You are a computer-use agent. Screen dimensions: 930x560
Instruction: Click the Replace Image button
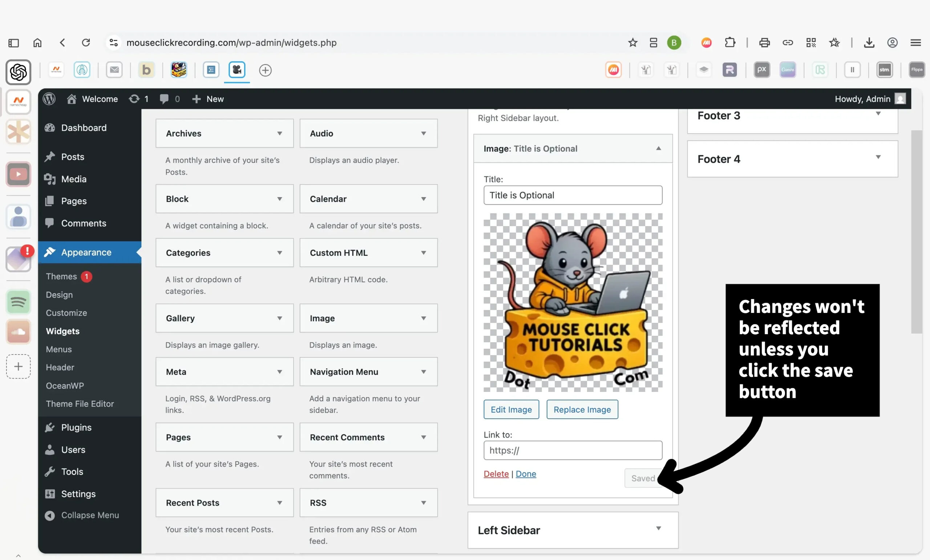pos(582,409)
